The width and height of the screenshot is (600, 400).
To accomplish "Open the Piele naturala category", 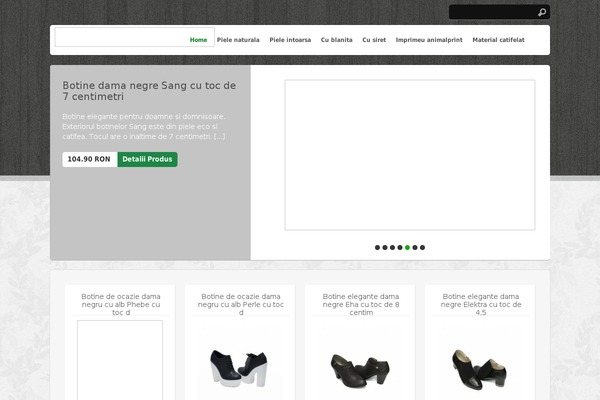I will click(238, 40).
